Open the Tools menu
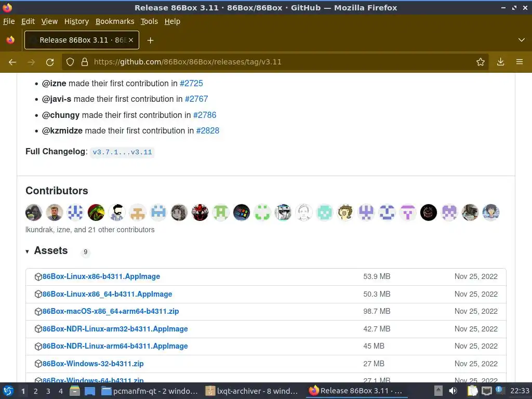 pyautogui.click(x=149, y=21)
